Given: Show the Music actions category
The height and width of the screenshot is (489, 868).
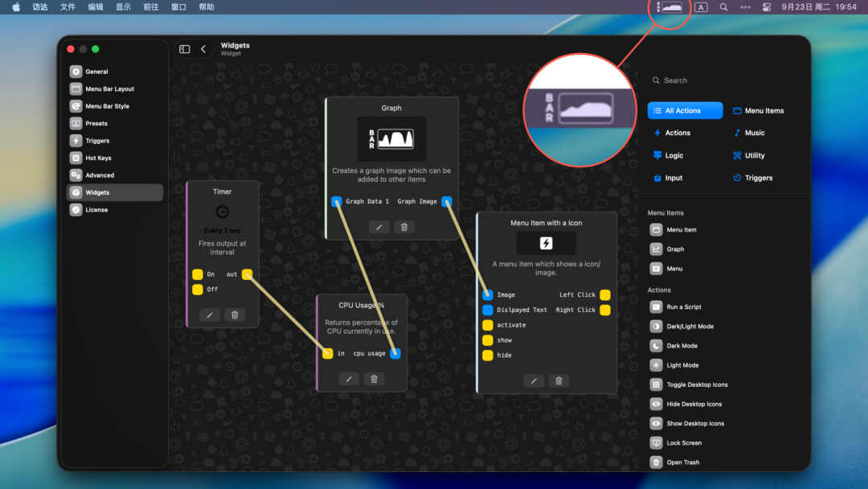Looking at the screenshot, I should pyautogui.click(x=749, y=133).
